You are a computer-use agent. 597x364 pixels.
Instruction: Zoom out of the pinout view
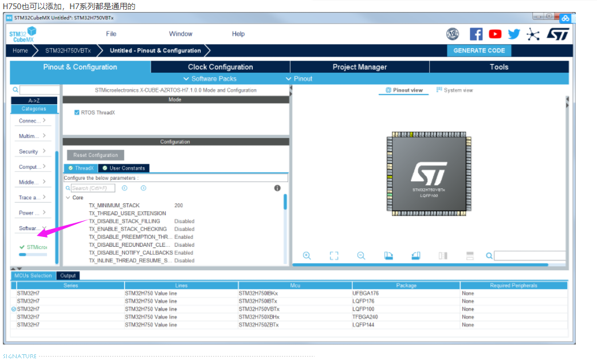pos(361,256)
